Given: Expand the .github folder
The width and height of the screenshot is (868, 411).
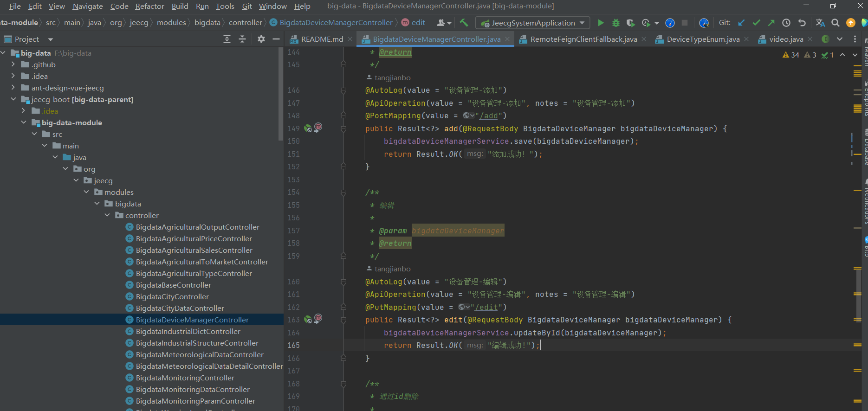Looking at the screenshot, I should 13,64.
